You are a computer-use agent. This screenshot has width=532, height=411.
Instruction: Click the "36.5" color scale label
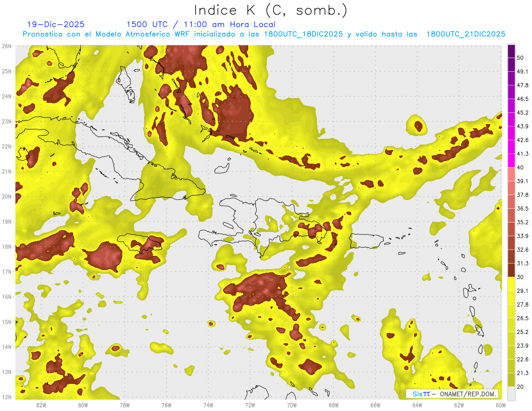(522, 208)
